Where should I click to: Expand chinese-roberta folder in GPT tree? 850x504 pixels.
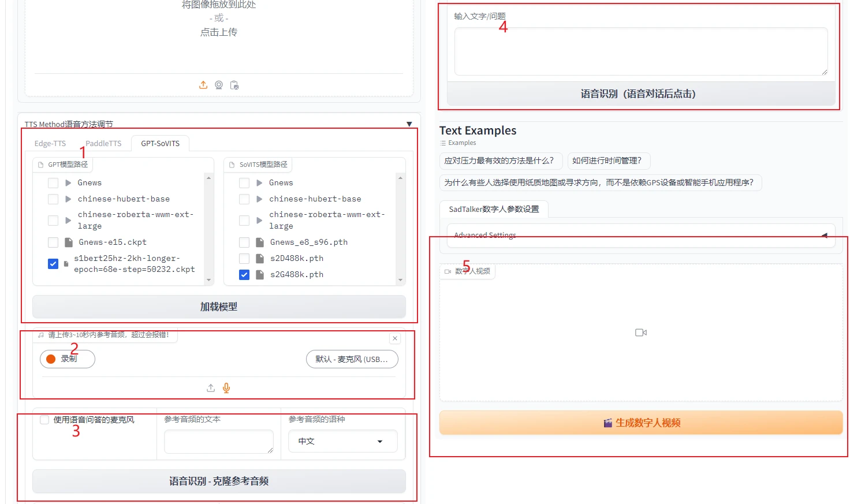[x=68, y=221]
